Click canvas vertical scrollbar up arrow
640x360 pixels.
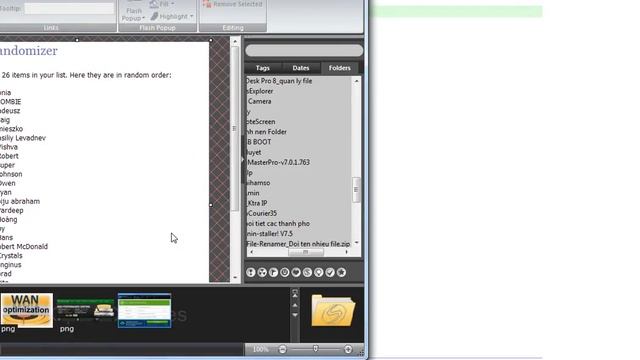pyautogui.click(x=235, y=42)
